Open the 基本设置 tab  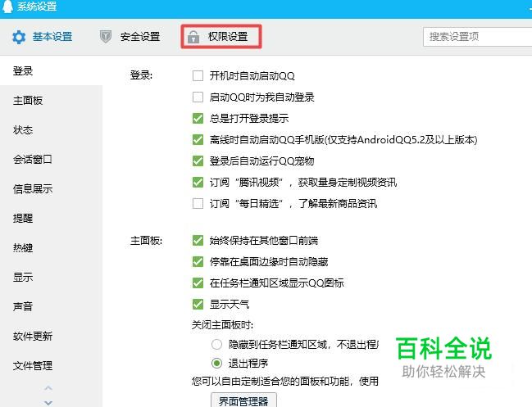43,37
